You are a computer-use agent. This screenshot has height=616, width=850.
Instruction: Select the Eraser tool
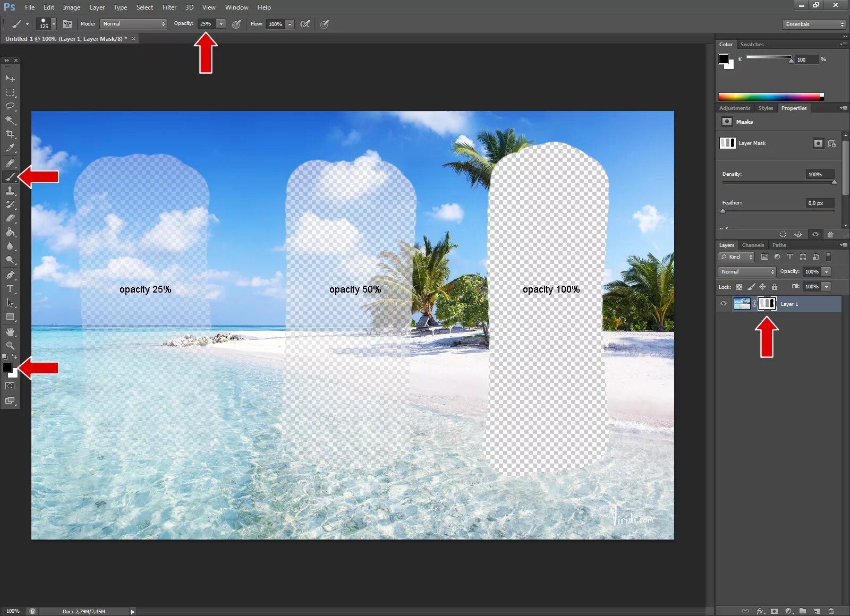pos(10,218)
